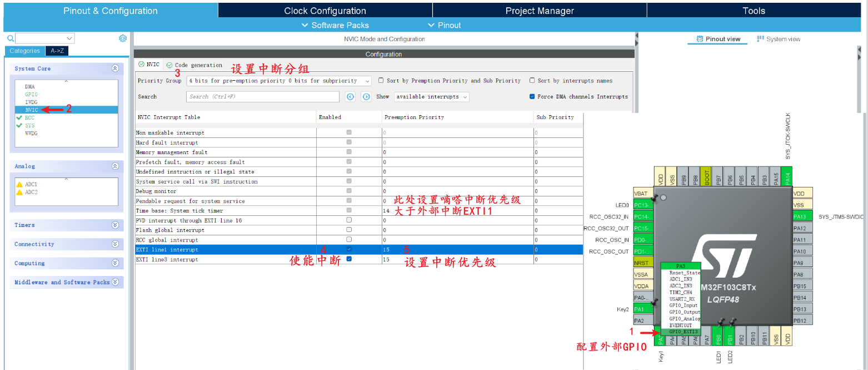Switch to Project Manager tab
Viewport: 868px width, 370px height.
540,11
